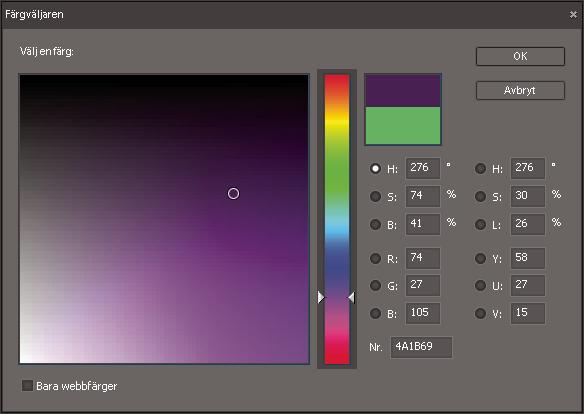Select the U radio button
The height and width of the screenshot is (414, 584).
(x=480, y=286)
